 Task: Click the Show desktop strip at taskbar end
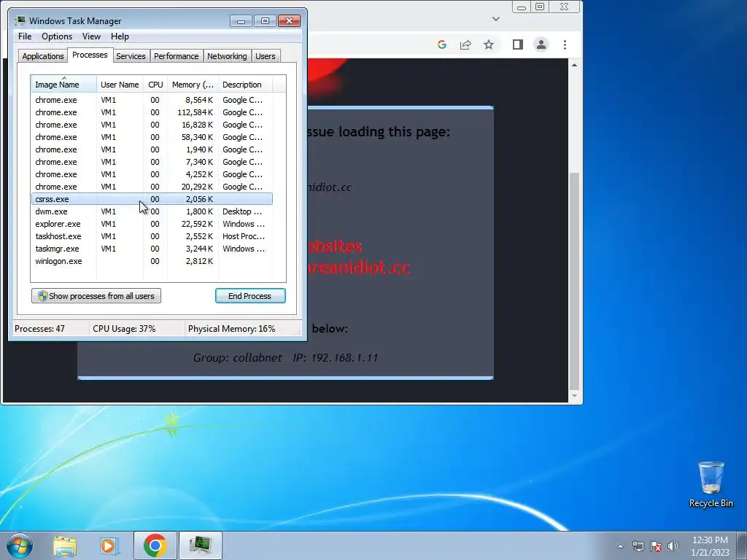pyautogui.click(x=742, y=545)
